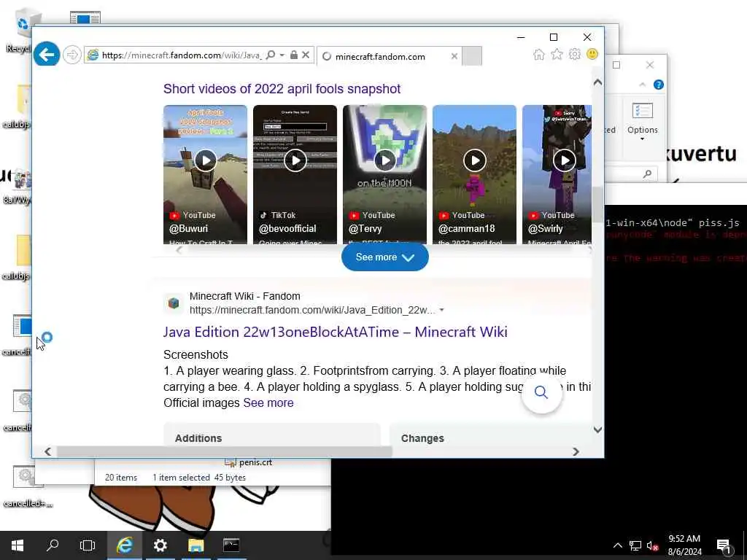Select the minecraft.fandom.com tab
This screenshot has width=747, height=560.
click(389, 56)
